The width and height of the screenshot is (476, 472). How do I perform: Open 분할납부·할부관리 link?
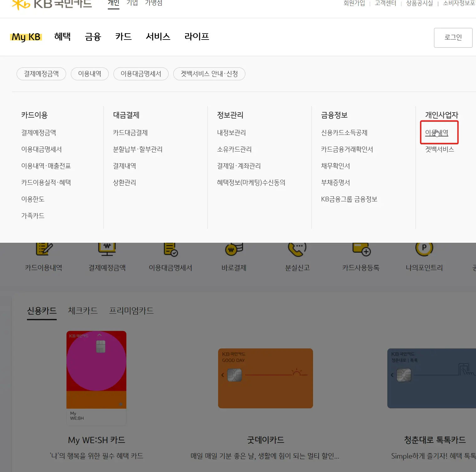coord(138,149)
